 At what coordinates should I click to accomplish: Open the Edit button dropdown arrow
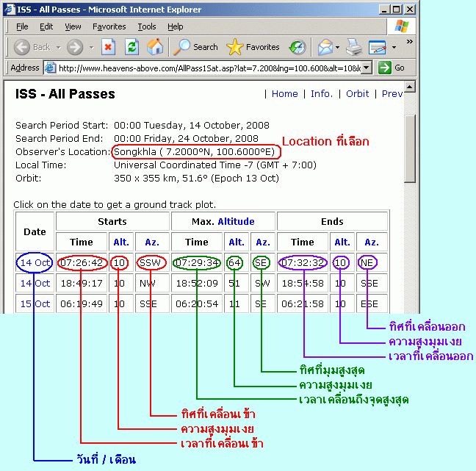(x=394, y=47)
